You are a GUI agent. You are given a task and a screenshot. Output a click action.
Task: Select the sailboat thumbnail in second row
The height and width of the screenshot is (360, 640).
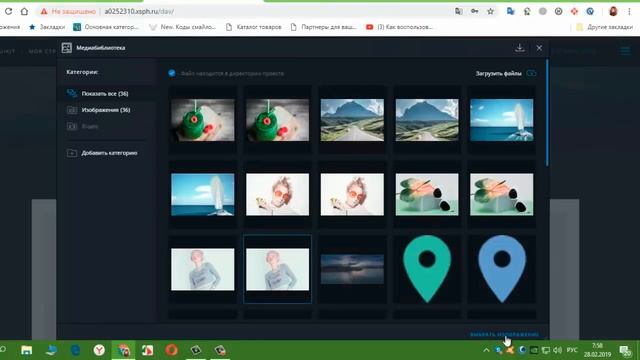coord(203,195)
